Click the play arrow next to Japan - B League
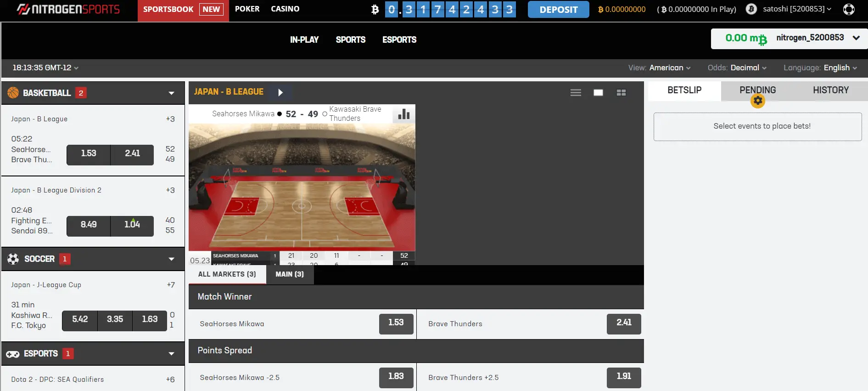This screenshot has height=391, width=868. click(280, 92)
